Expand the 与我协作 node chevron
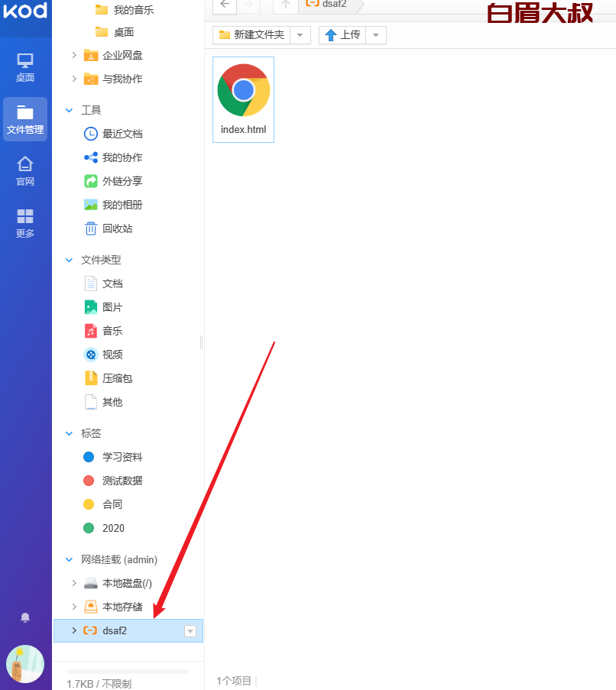The width and height of the screenshot is (616, 690). (74, 79)
